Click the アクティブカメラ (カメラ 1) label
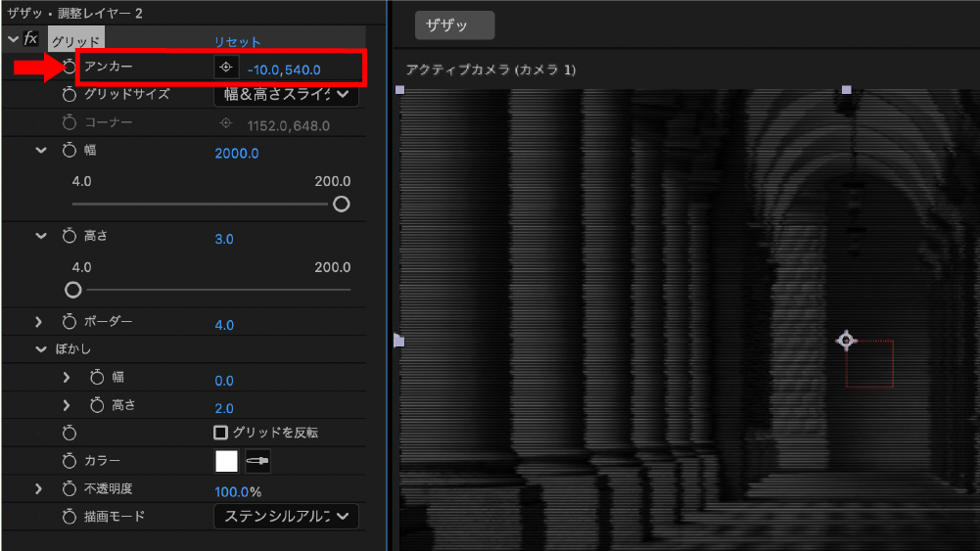The height and width of the screenshot is (551, 980). pos(490,69)
